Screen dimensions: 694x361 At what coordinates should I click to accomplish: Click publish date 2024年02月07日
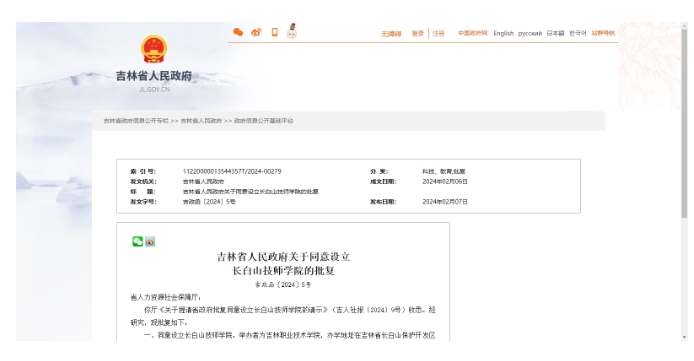click(445, 201)
